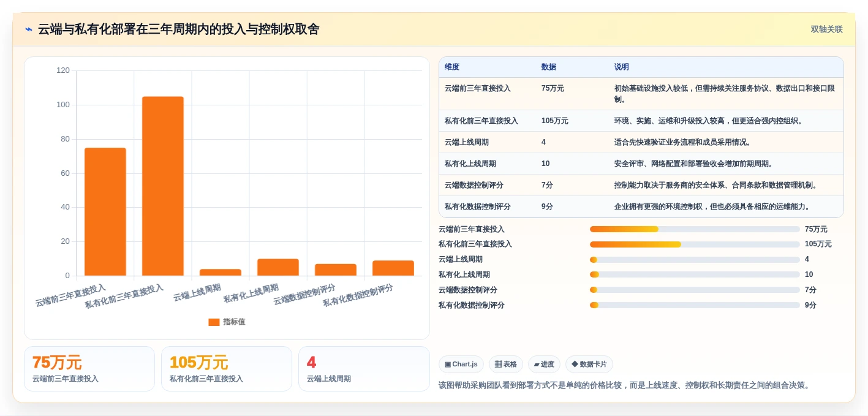Click description 适合先快速验证业务流程和成员采用情况

(683, 142)
